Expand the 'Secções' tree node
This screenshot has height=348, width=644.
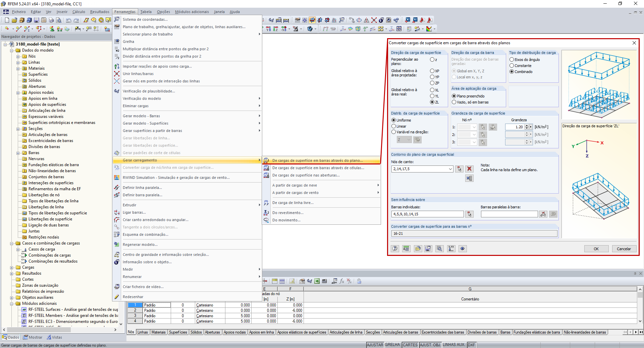click(18, 129)
